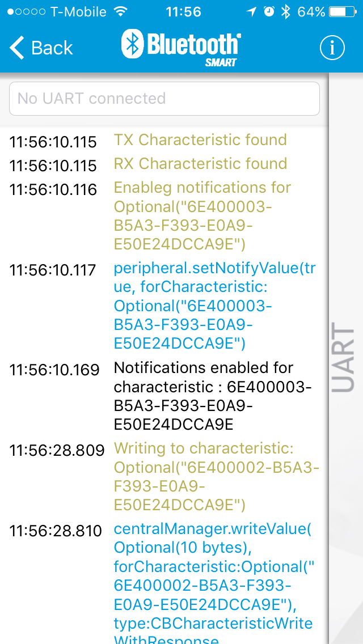Tap the 11:56 clock in status bar
363x644 pixels.
click(x=184, y=11)
